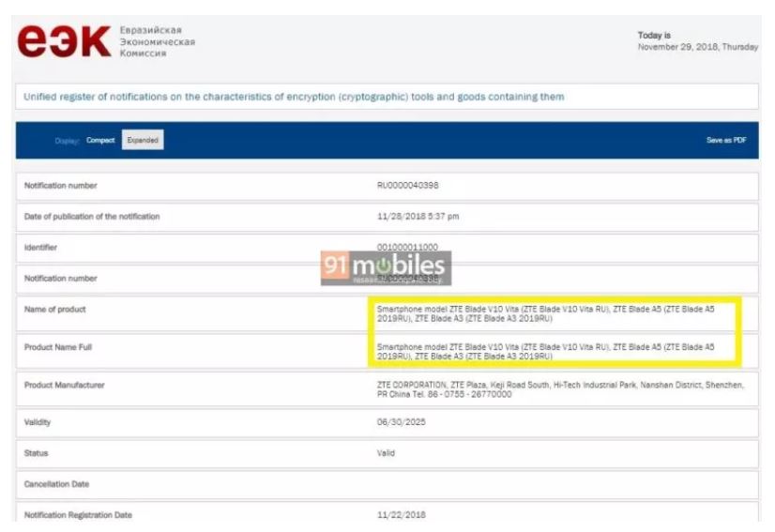Viewport: 775px width, 532px height.
Task: Switch display to Compact view
Action: (100, 141)
